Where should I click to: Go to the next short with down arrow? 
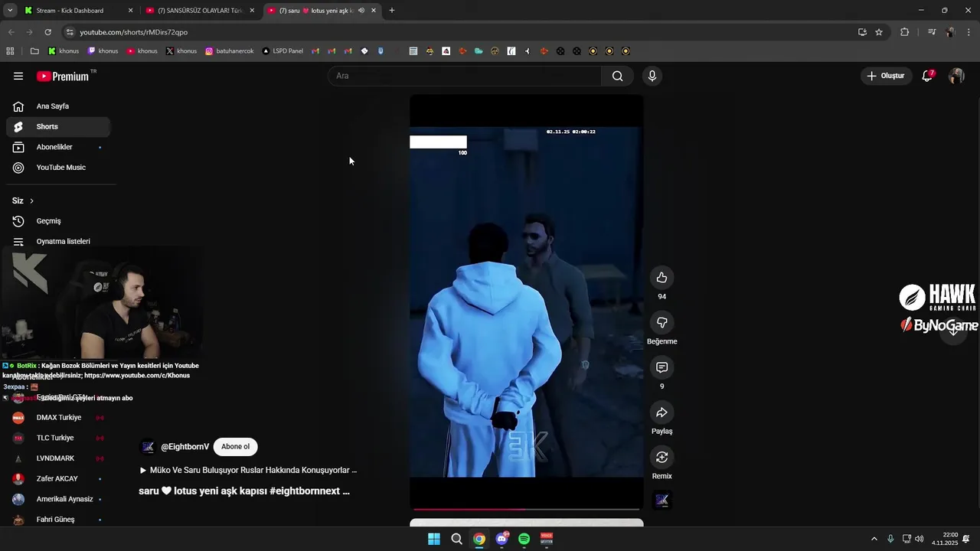click(953, 331)
